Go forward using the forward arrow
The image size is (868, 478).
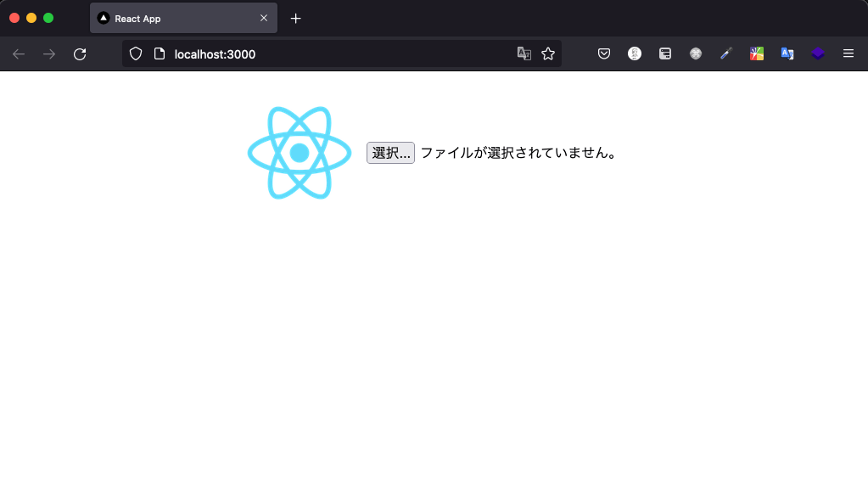[49, 53]
